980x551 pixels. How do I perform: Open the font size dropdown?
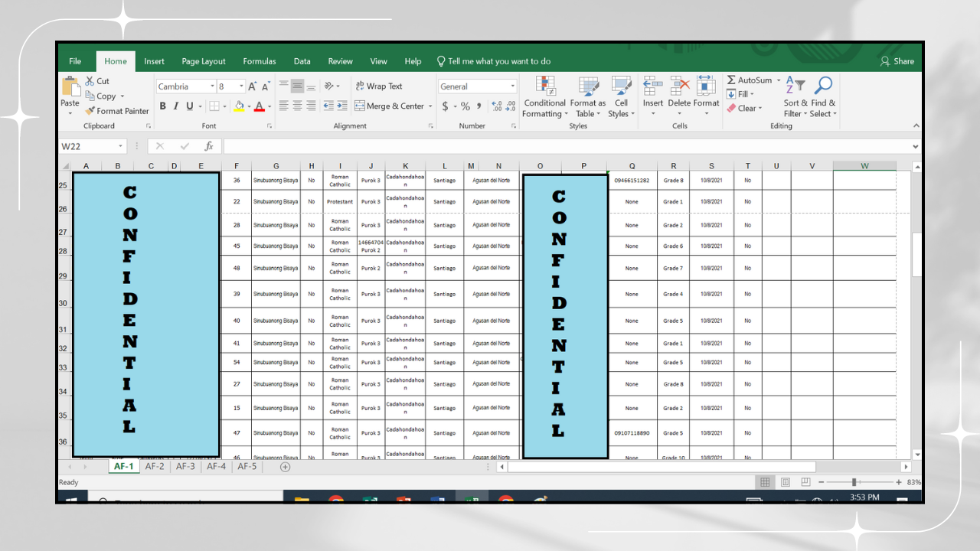pyautogui.click(x=241, y=86)
